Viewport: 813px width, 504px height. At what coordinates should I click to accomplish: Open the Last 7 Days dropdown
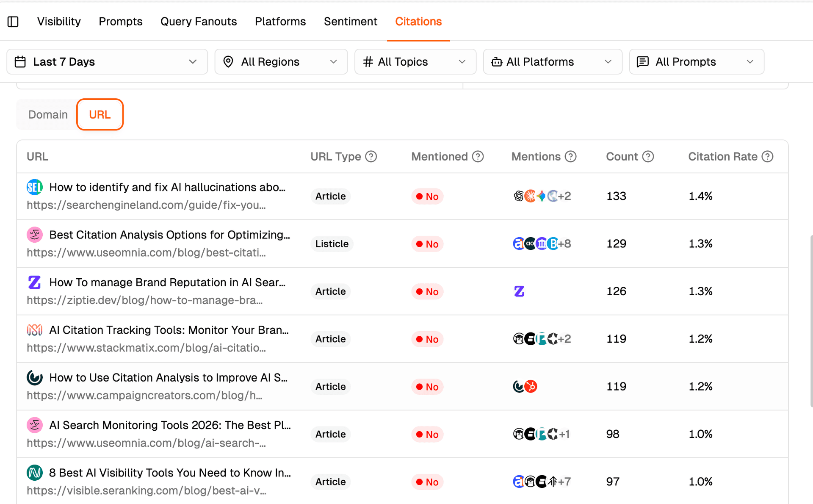tap(107, 62)
